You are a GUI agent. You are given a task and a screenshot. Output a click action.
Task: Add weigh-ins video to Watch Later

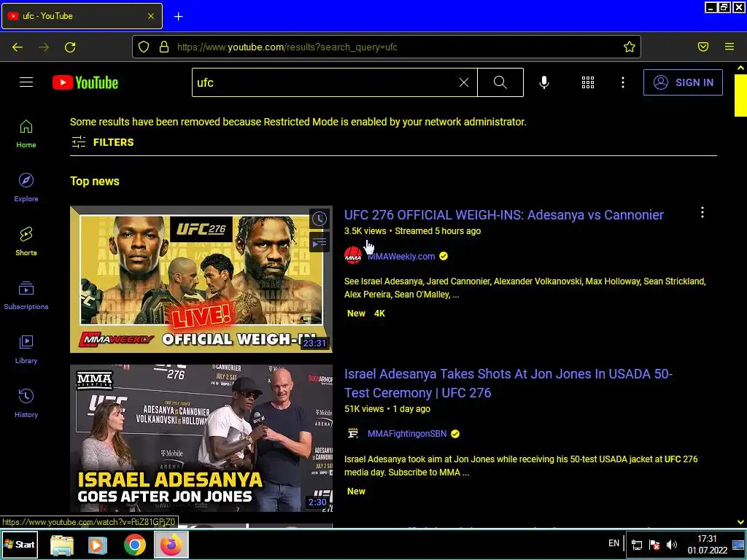320,219
